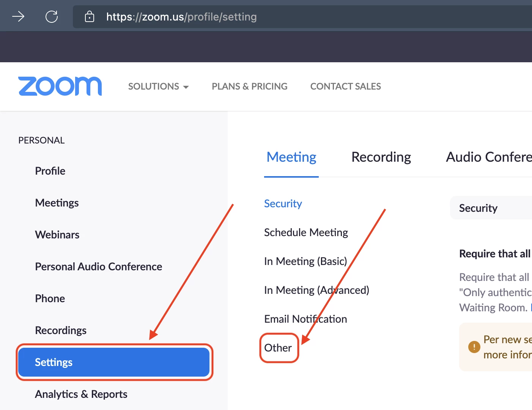Go to Recordings in sidebar
Screen dimensions: 532x410
click(x=61, y=330)
